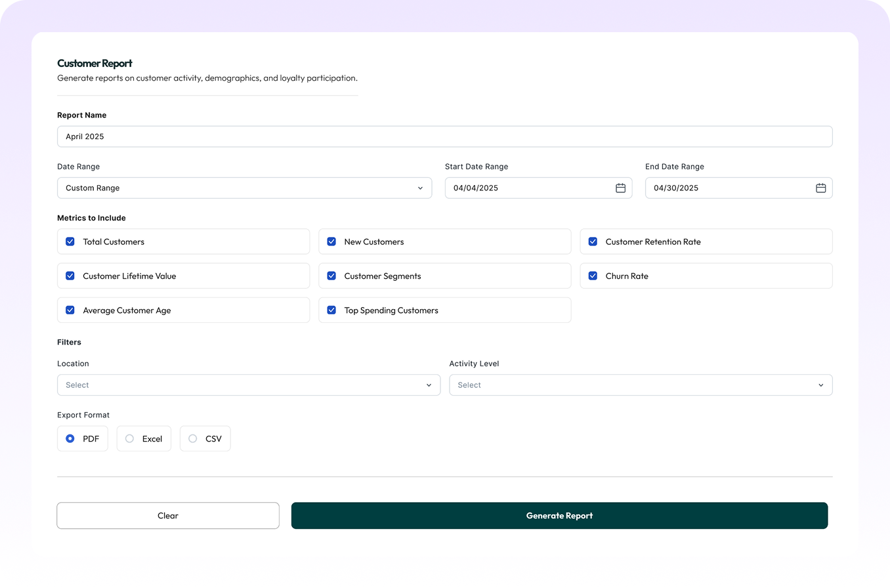The width and height of the screenshot is (890, 588).
Task: Select the PDF export option
Action: (72, 438)
